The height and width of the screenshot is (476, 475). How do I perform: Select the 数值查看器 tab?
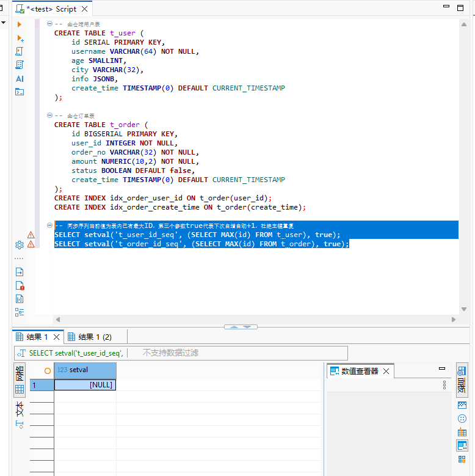coord(360,372)
